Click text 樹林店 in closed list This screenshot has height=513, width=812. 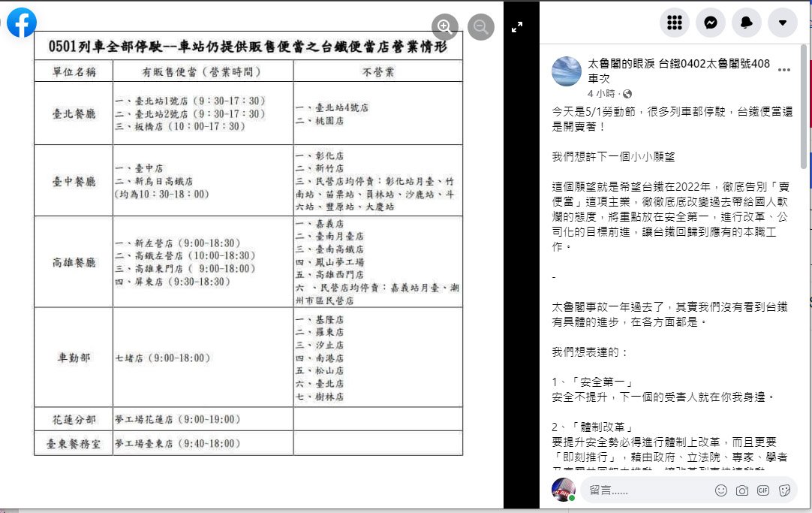pyautogui.click(x=329, y=397)
